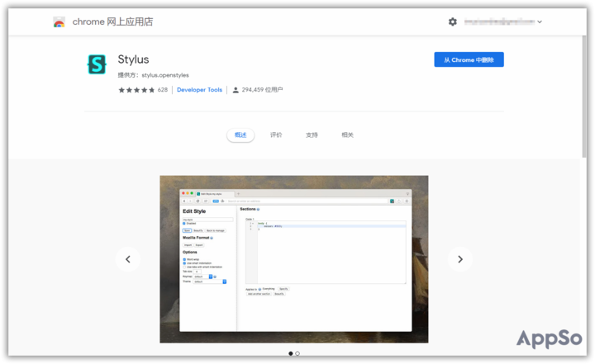Click the Stylus extension title
Viewport: 595px width, 364px height.
pos(133,59)
